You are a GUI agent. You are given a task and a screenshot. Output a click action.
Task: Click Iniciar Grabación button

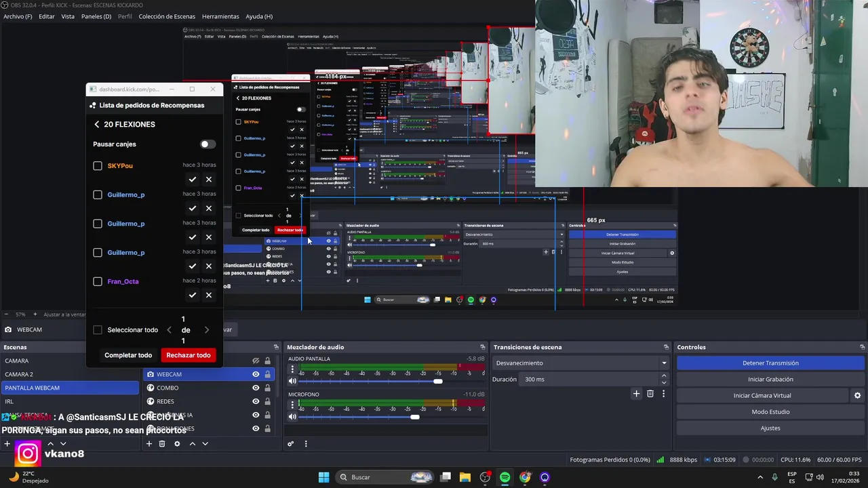pyautogui.click(x=770, y=380)
